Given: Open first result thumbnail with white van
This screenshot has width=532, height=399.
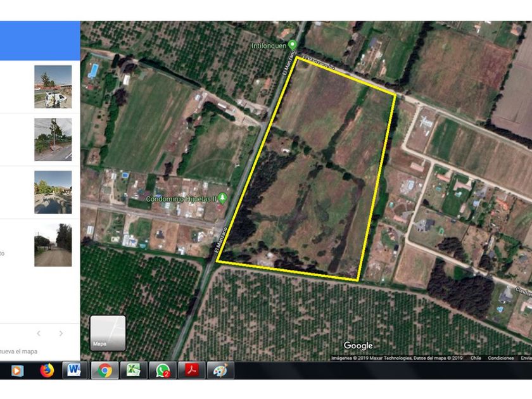Looking at the screenshot, I should click(x=53, y=87).
